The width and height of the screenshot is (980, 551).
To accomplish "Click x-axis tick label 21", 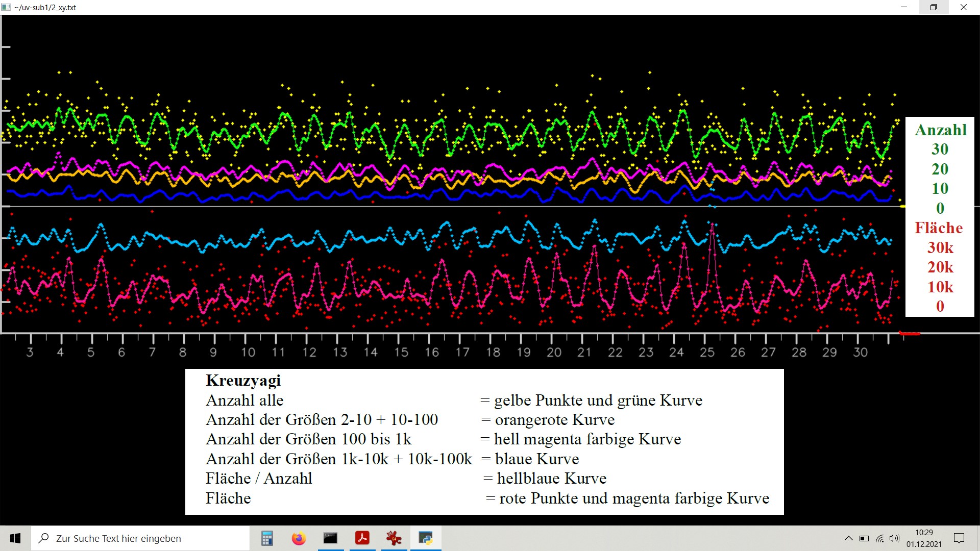I will point(584,352).
